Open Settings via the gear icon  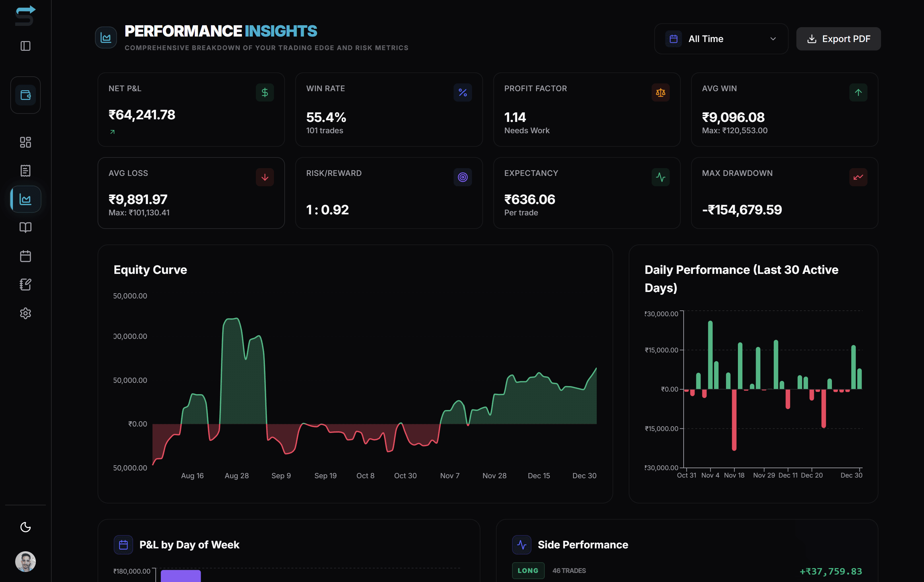click(x=25, y=313)
